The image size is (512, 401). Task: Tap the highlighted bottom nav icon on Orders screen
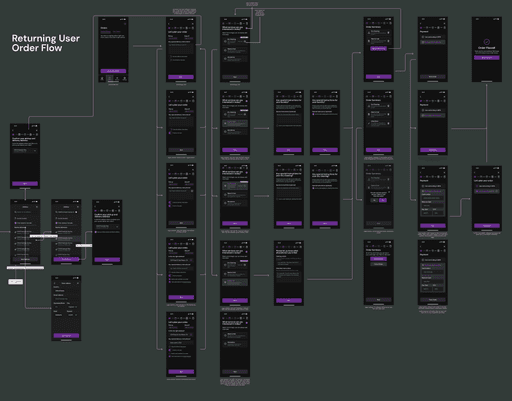click(x=110, y=79)
